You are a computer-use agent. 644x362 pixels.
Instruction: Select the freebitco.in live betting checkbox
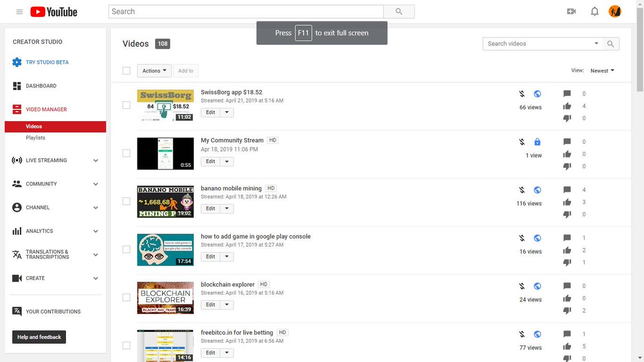tap(126, 345)
